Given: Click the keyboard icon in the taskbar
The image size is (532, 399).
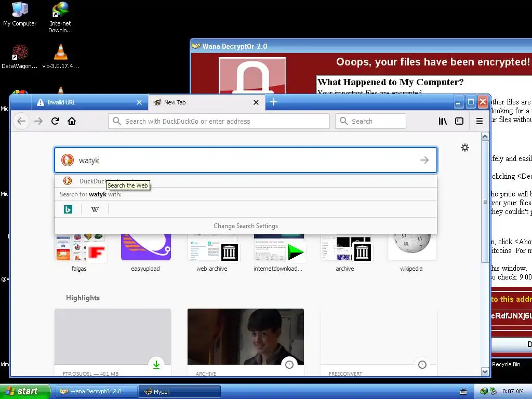Looking at the screenshot, I should point(463,392).
